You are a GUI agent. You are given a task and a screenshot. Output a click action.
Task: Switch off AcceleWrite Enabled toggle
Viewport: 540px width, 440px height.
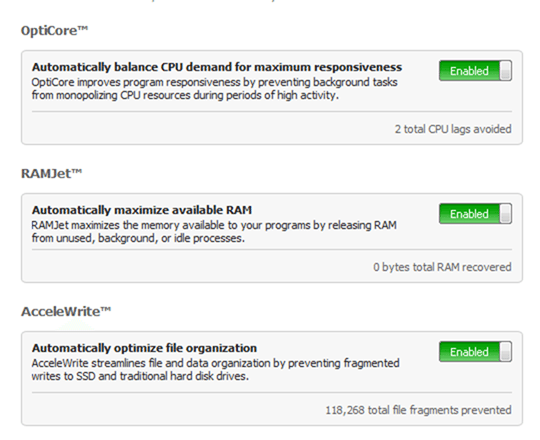click(x=475, y=352)
